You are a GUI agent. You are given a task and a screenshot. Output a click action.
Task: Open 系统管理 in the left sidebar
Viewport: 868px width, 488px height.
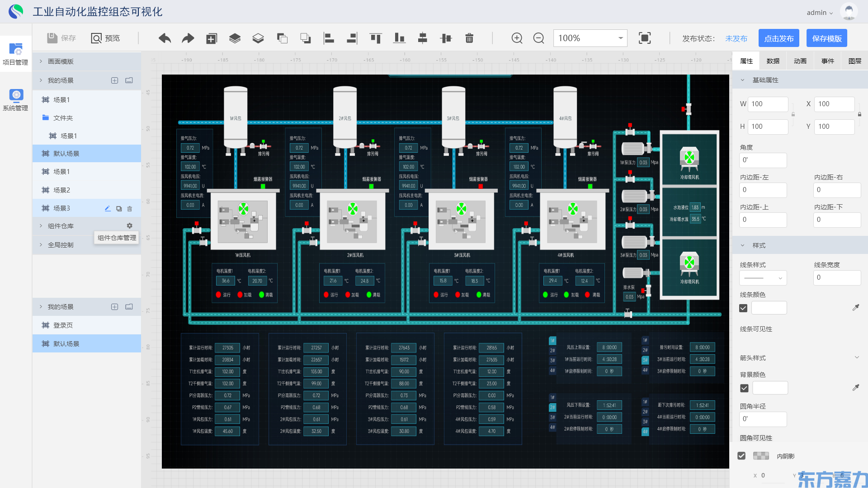click(16, 100)
